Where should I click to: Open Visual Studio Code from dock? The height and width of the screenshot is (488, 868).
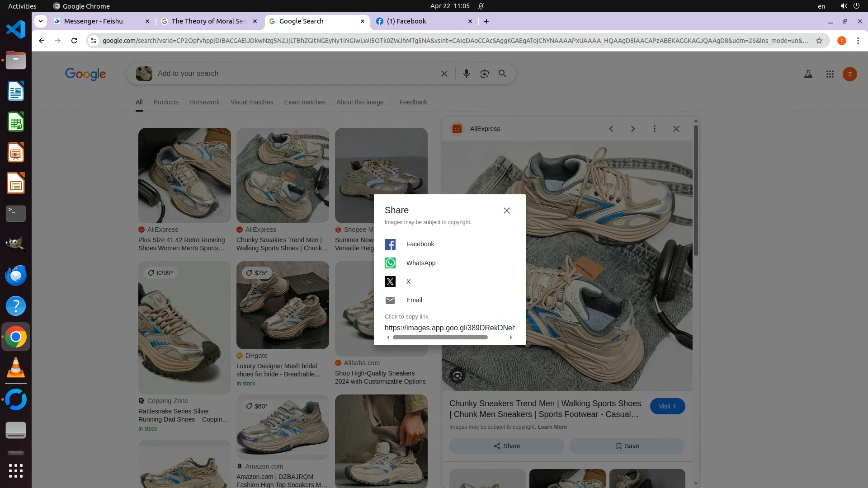tap(16, 30)
